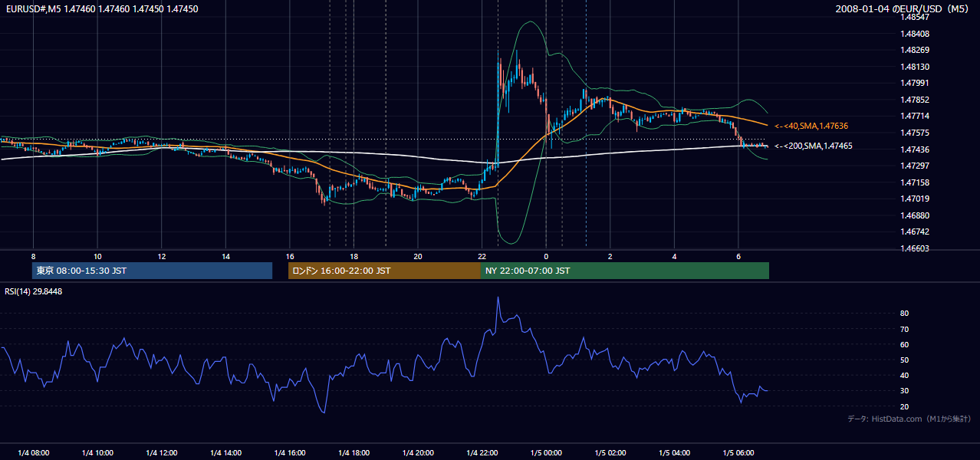Click price level 1.47019 on the axis

(x=916, y=199)
